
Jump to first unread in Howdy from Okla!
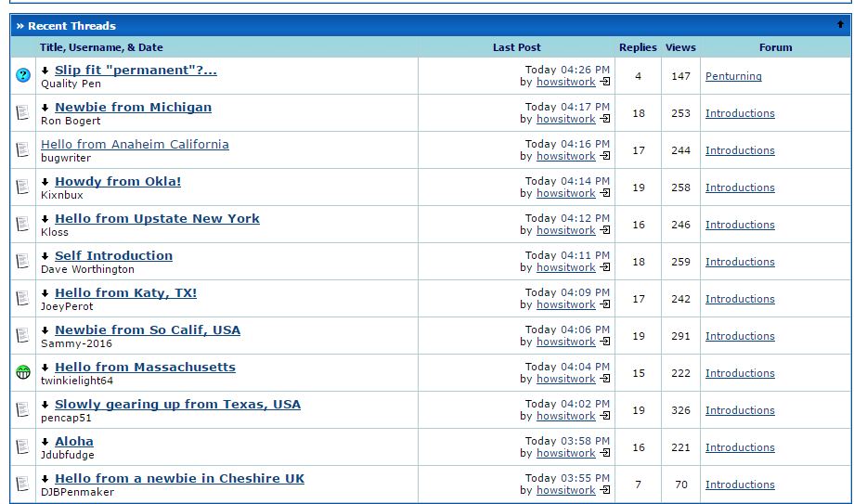coord(45,182)
